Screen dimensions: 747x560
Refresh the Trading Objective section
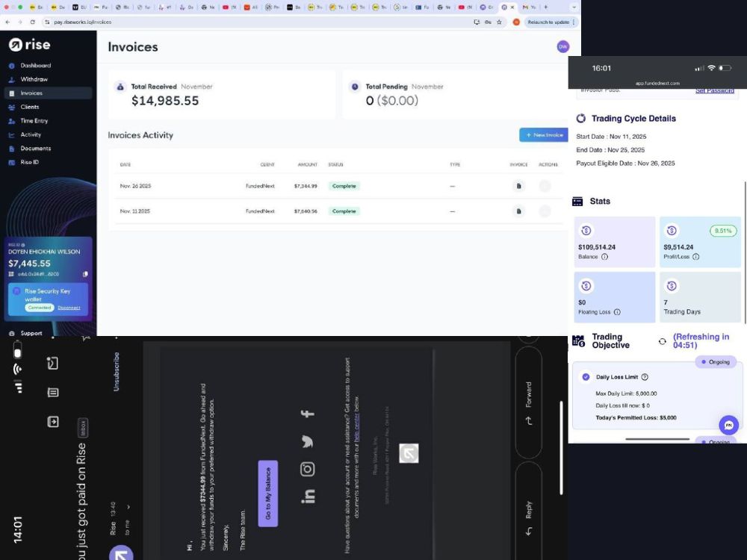[662, 341]
